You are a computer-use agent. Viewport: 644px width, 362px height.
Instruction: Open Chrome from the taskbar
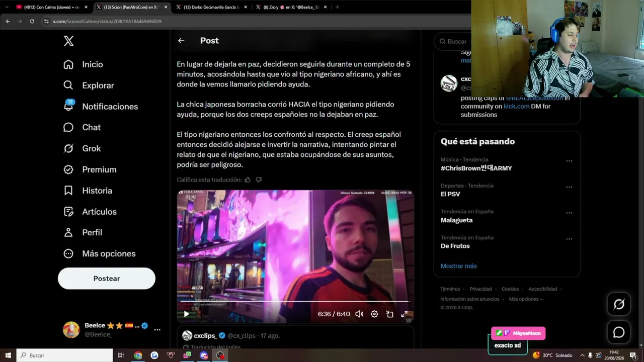[138, 355]
